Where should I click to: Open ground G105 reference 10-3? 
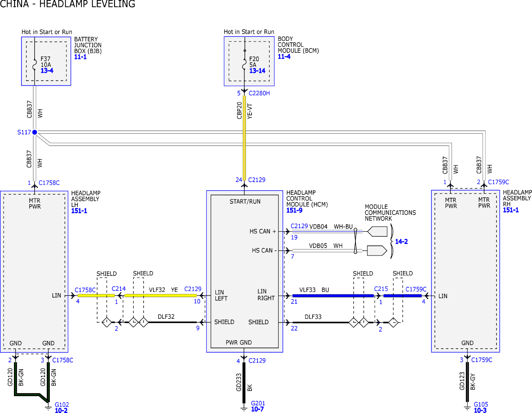(x=480, y=411)
